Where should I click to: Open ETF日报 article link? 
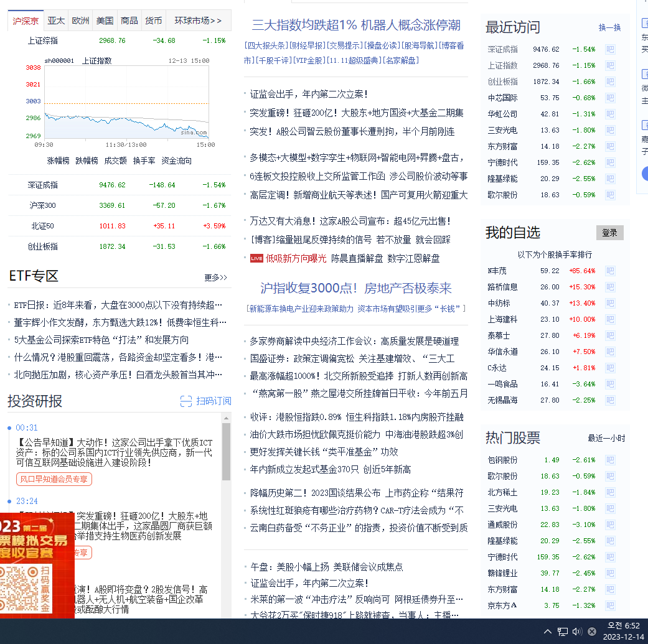click(118, 306)
